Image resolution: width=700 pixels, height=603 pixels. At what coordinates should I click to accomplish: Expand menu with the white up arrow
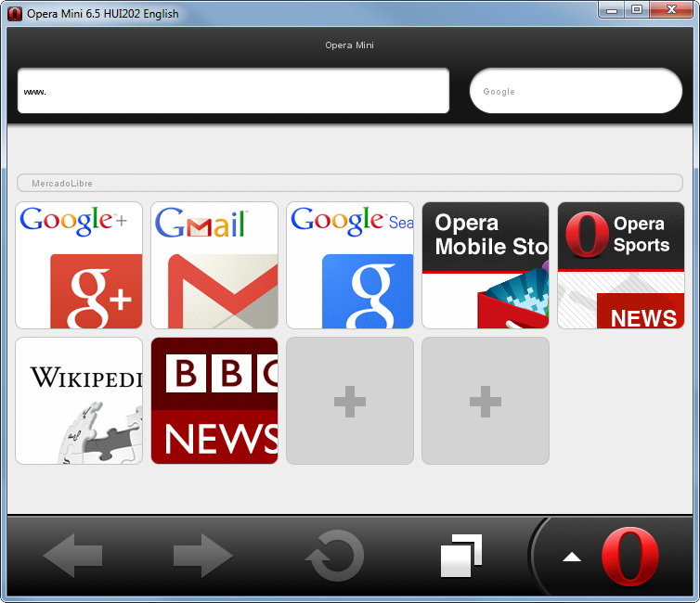tap(572, 557)
